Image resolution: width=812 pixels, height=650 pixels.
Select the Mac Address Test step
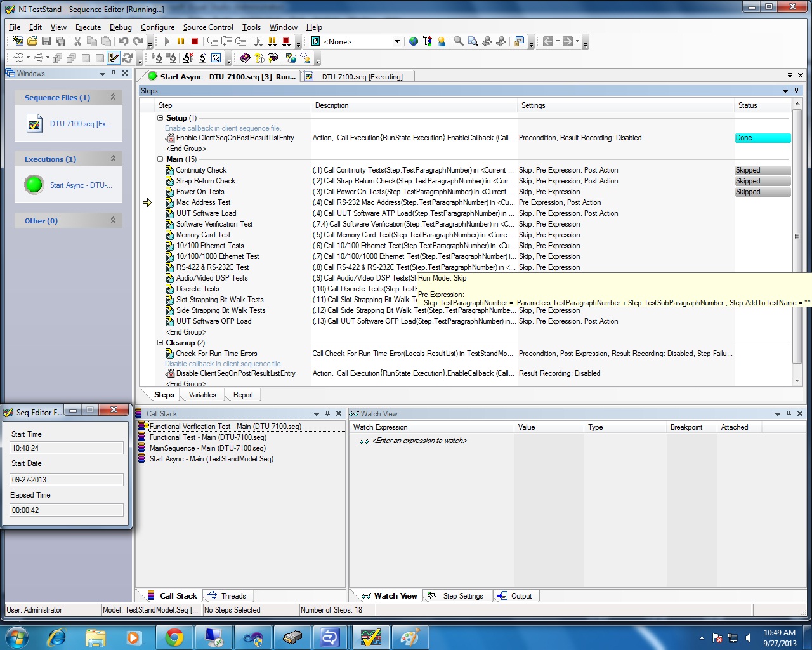(x=203, y=202)
